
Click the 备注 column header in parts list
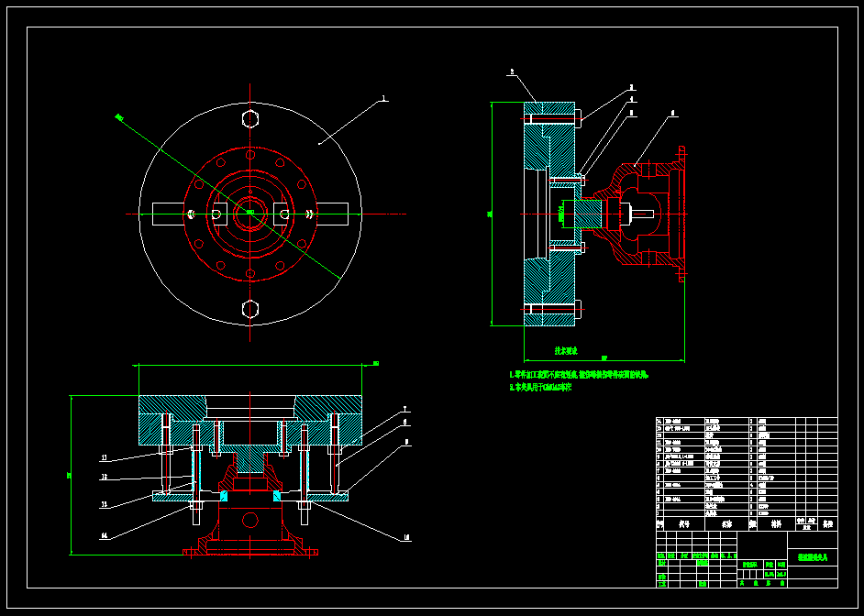click(x=827, y=524)
